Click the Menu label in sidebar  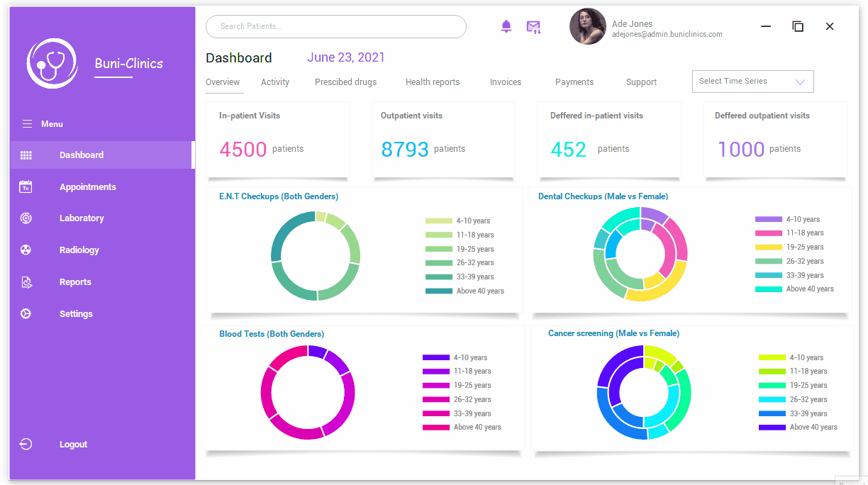tap(52, 124)
